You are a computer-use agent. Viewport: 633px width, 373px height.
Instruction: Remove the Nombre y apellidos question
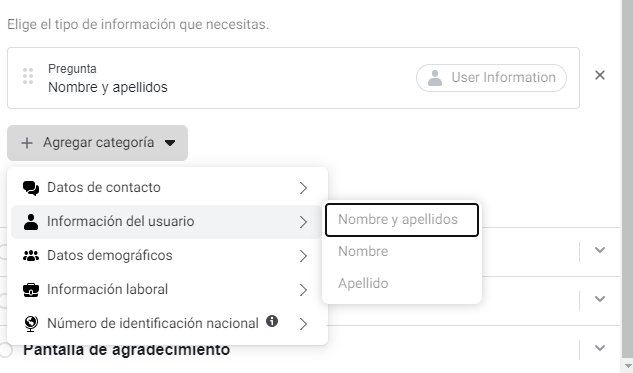599,75
